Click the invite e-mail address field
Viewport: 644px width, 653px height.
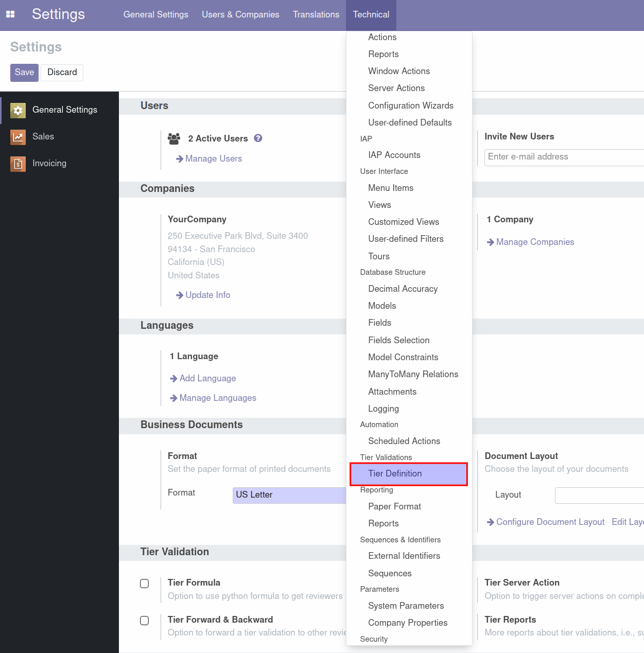click(564, 157)
